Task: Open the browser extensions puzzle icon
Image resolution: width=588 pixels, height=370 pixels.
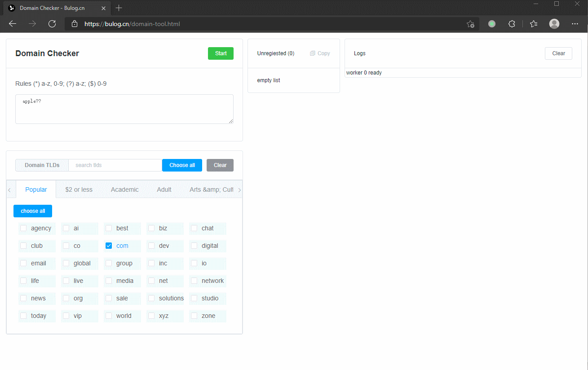Action: [x=512, y=24]
